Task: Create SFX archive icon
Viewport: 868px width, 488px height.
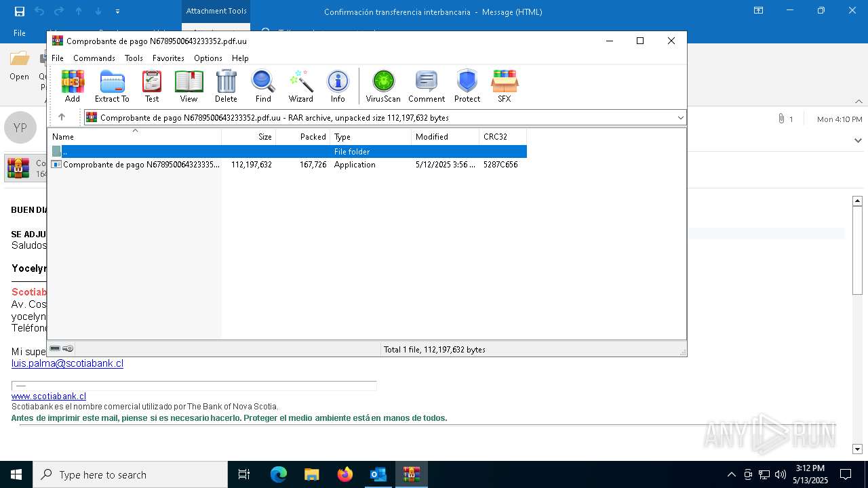Action: 504,86
